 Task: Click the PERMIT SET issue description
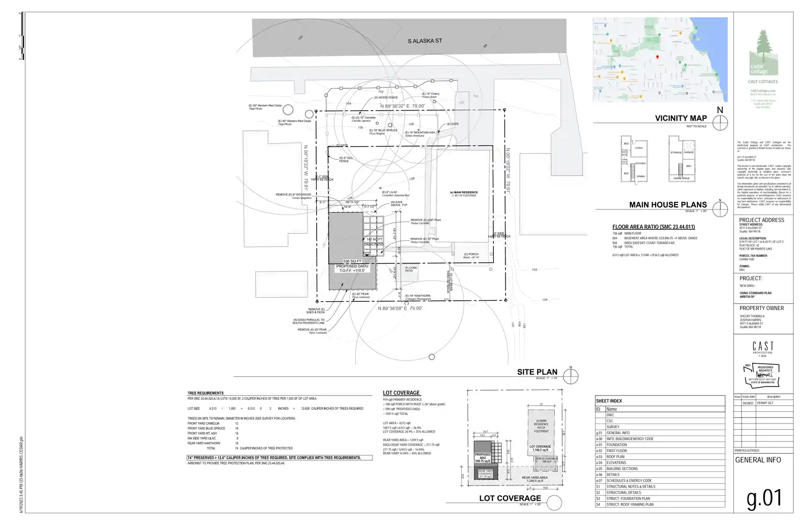[x=765, y=403]
